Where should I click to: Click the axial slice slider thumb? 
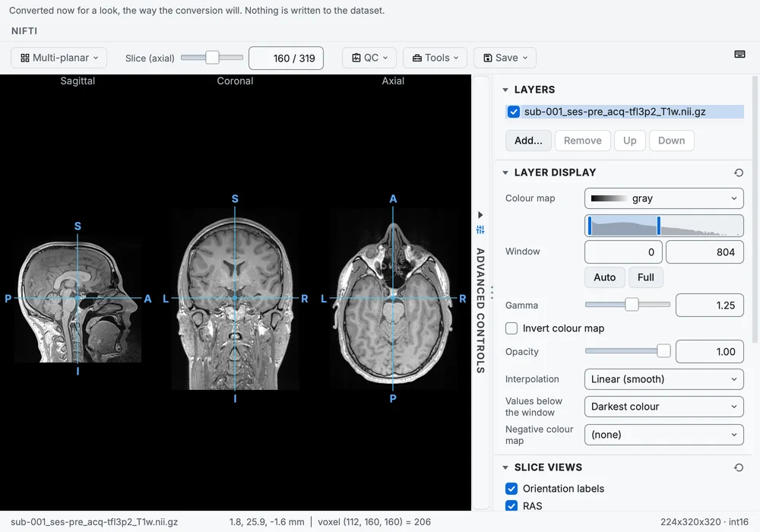(212, 57)
